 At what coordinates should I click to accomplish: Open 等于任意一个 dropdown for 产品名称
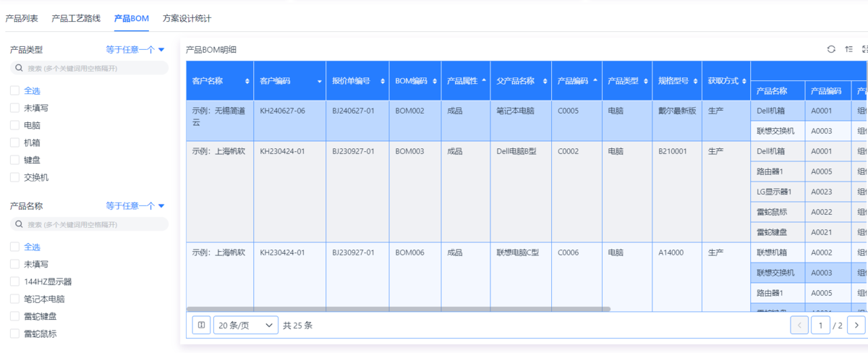[x=135, y=206]
